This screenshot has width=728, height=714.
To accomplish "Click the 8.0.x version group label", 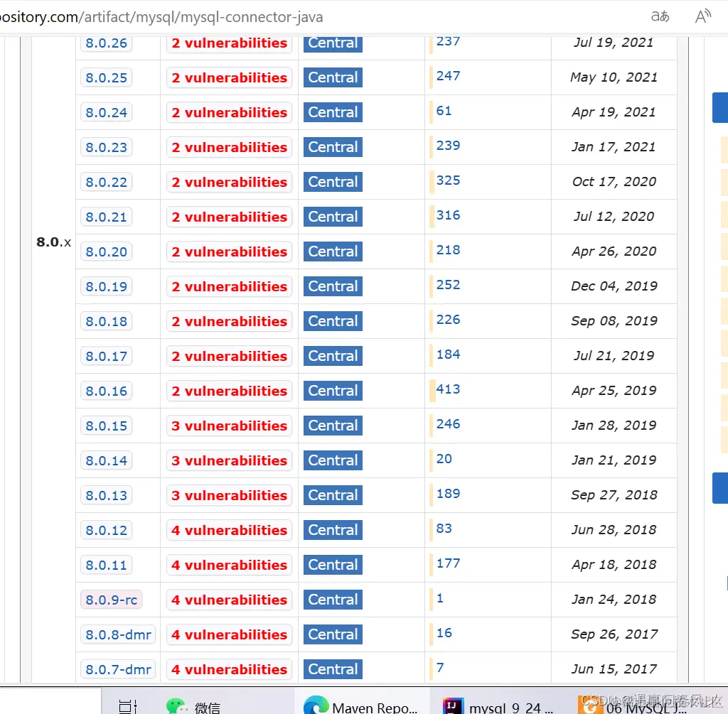I will (54, 242).
